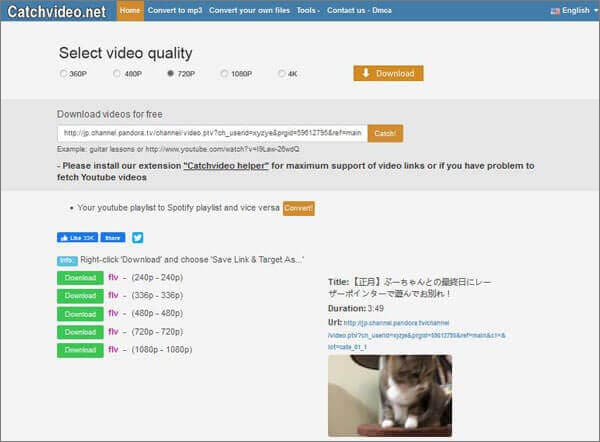The image size is (600, 442).
Task: Click the Spotify playlist conversion text
Action: [178, 208]
